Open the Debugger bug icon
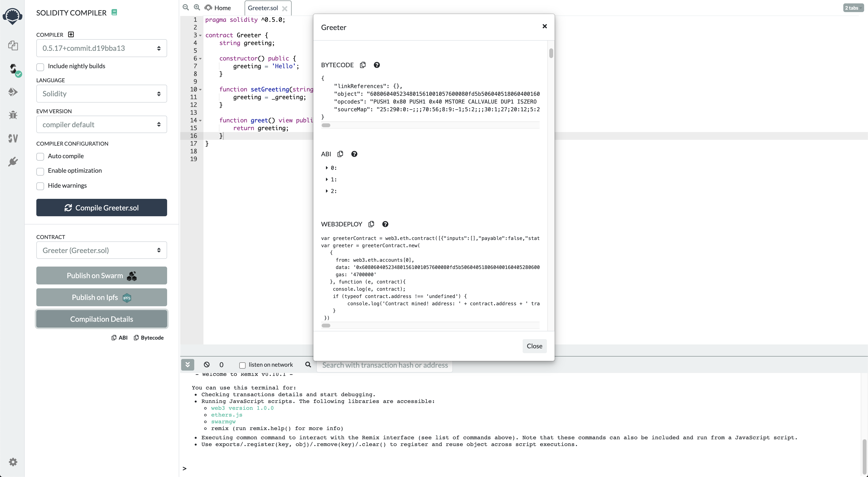868x477 pixels. (x=13, y=115)
